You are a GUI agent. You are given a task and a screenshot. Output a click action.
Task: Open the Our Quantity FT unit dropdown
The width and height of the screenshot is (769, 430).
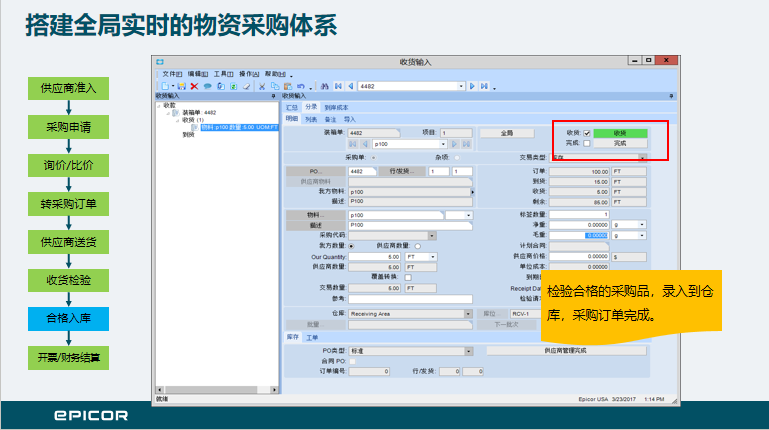click(433, 257)
